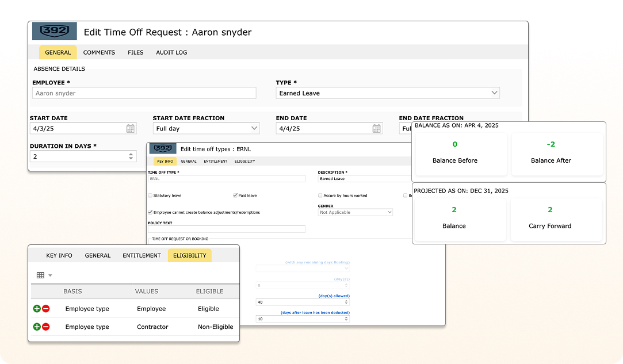The width and height of the screenshot is (623, 364).
Task: Select General tab in the eligibility table panel
Action: tap(98, 255)
